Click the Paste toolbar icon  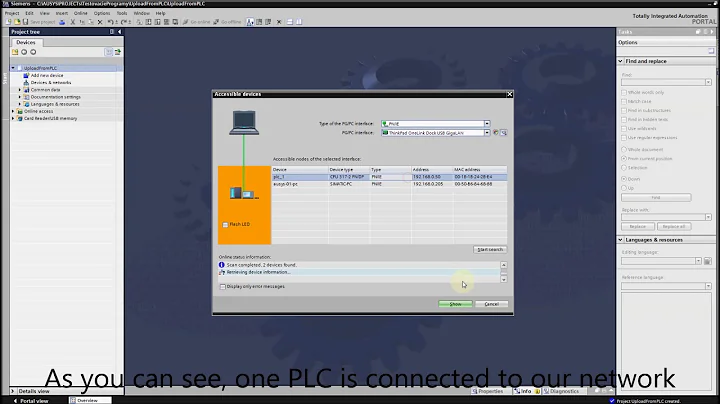[90, 22]
